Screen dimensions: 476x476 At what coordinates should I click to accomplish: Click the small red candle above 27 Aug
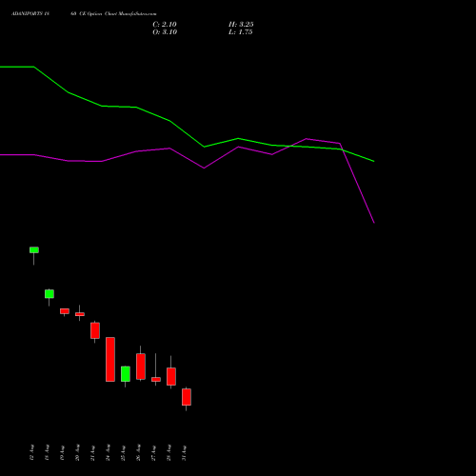(x=156, y=379)
